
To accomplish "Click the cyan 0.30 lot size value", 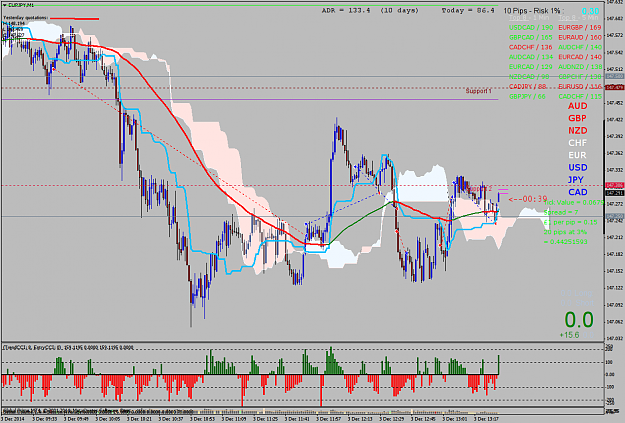I will pyautogui.click(x=590, y=12).
